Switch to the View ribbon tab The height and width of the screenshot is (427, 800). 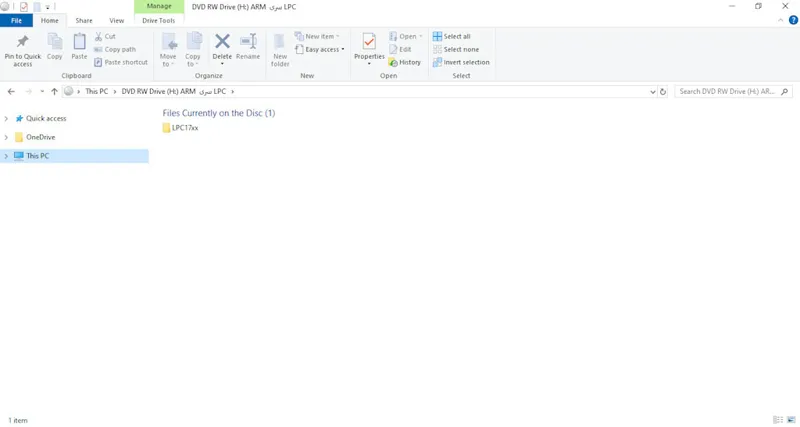(x=116, y=20)
